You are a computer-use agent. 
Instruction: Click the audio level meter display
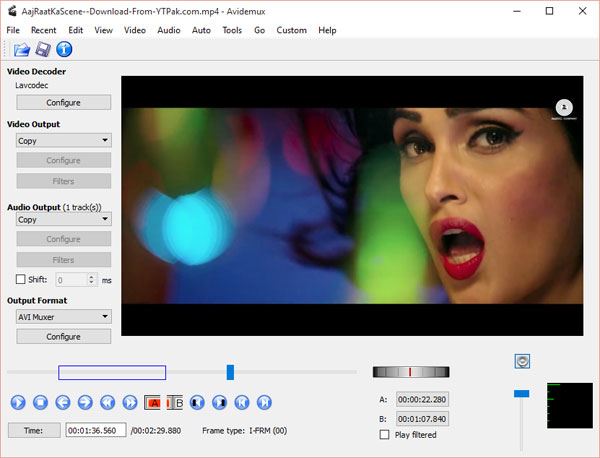click(570, 406)
